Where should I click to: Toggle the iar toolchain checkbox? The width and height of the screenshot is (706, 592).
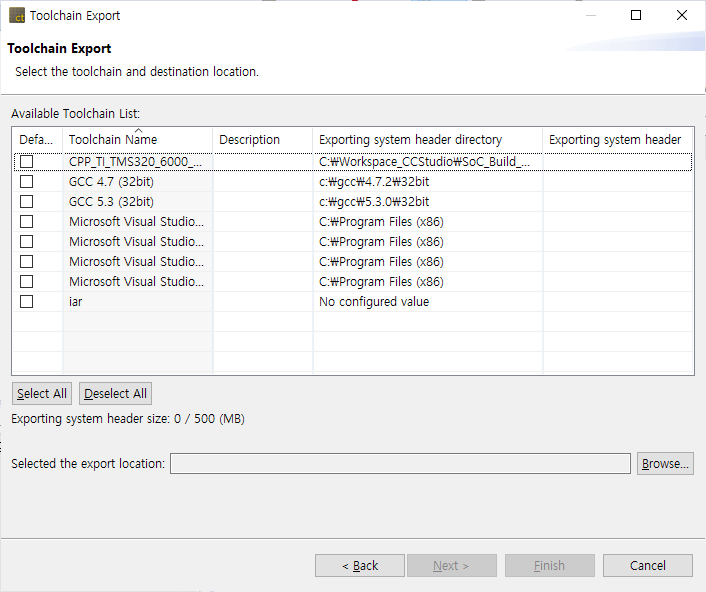pos(27,301)
